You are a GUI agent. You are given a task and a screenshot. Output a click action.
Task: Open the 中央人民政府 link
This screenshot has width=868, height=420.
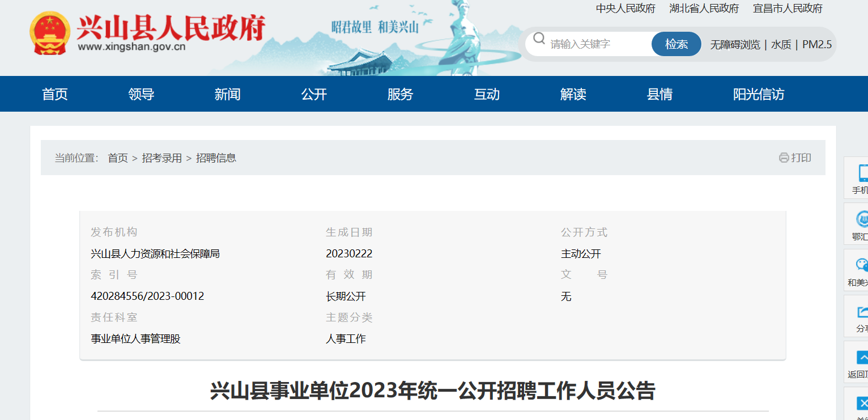coord(626,9)
